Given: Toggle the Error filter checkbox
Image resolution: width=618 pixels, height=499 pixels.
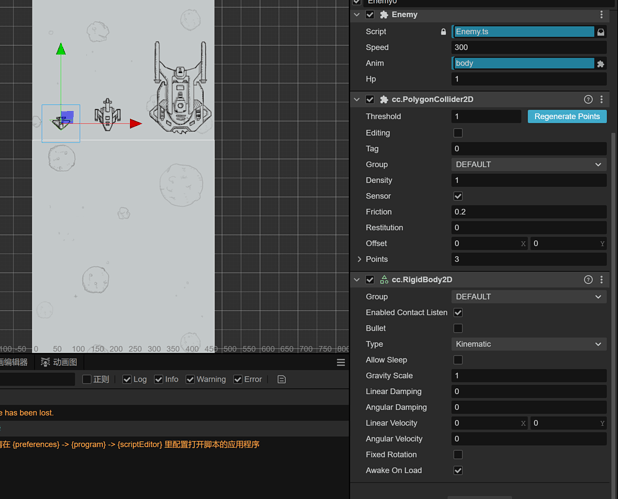Looking at the screenshot, I should click(238, 379).
